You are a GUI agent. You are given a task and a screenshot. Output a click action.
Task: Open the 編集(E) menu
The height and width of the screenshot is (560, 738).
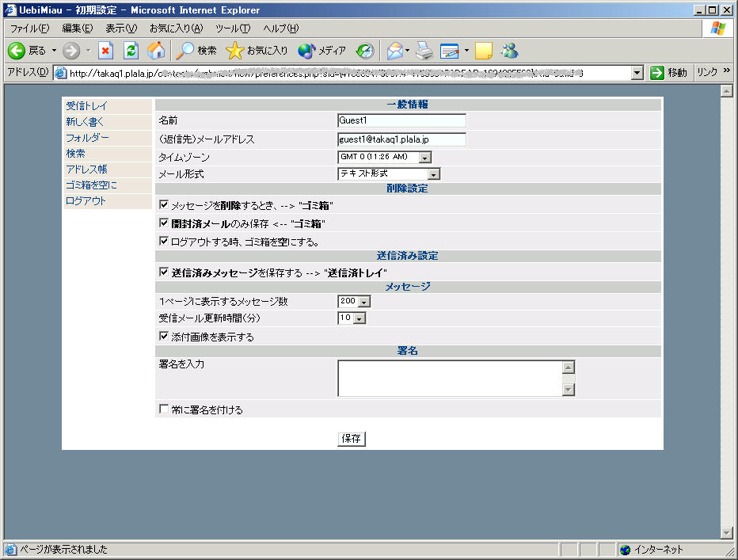click(78, 29)
